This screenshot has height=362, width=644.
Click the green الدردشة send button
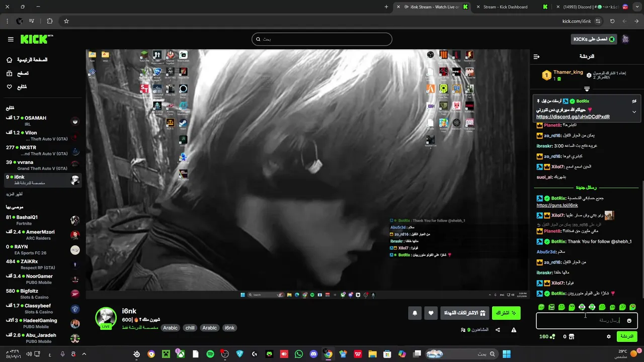coord(626,336)
